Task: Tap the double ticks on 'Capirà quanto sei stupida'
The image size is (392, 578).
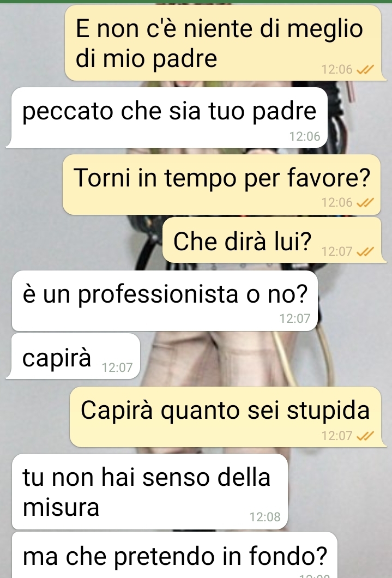Action: tap(365, 436)
